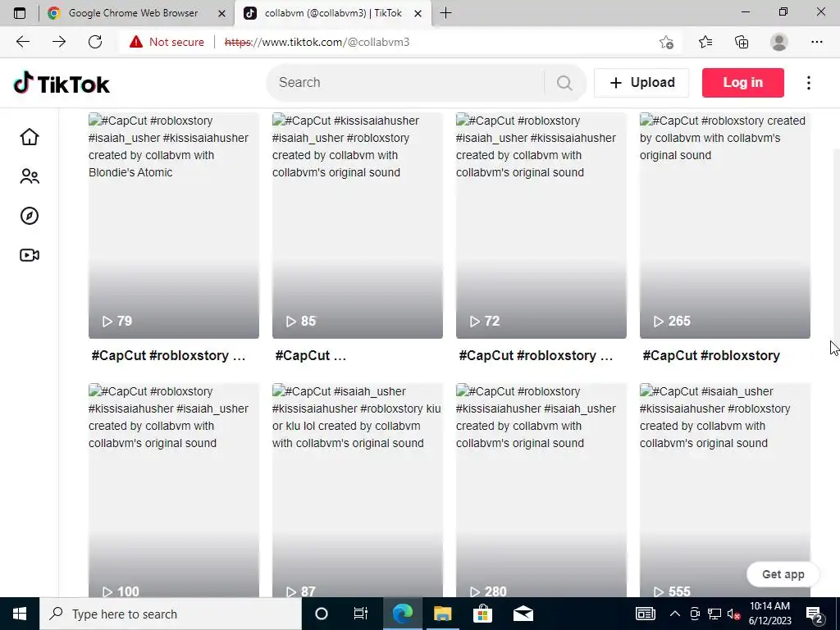Open the three-dot more menu on TikTok header

pos(808,83)
